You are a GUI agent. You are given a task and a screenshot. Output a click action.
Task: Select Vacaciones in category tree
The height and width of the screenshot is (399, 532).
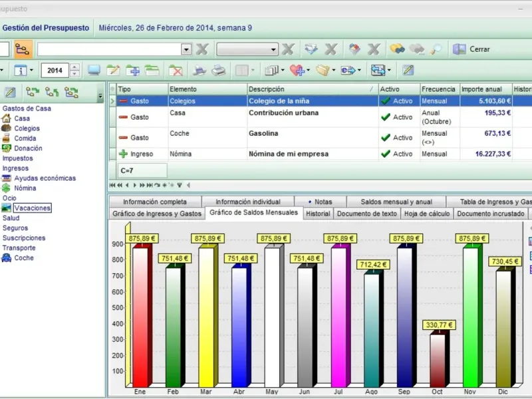[x=32, y=208]
